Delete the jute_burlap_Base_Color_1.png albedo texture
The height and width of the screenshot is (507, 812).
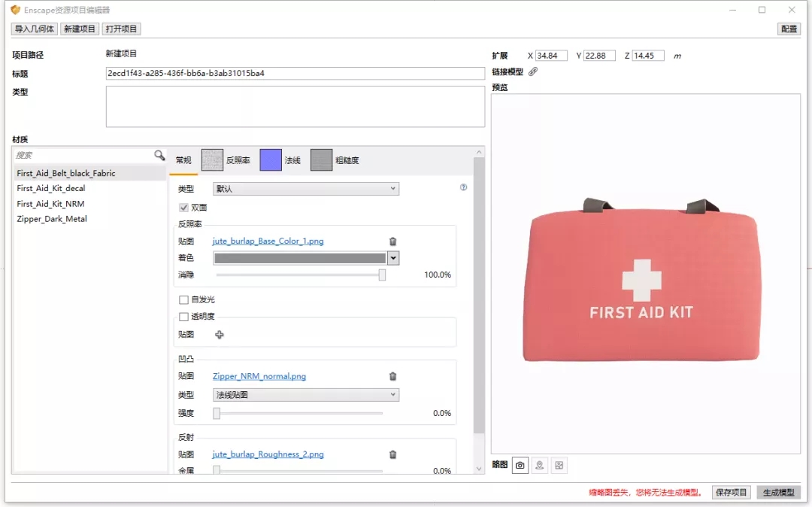[x=392, y=241]
